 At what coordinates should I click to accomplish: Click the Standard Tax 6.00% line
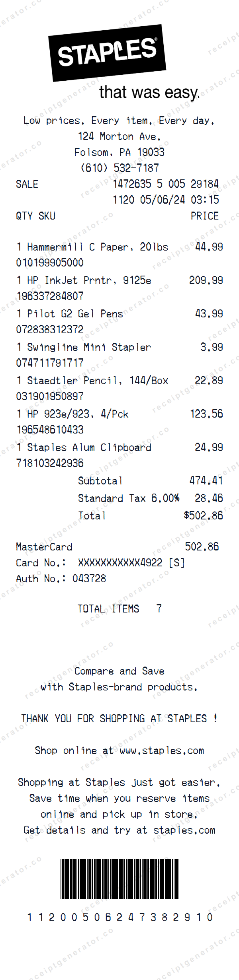pyautogui.click(x=128, y=498)
